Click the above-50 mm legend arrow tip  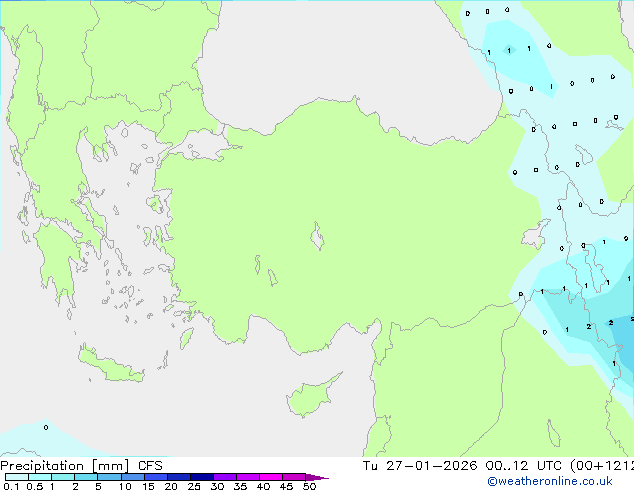coord(317,477)
